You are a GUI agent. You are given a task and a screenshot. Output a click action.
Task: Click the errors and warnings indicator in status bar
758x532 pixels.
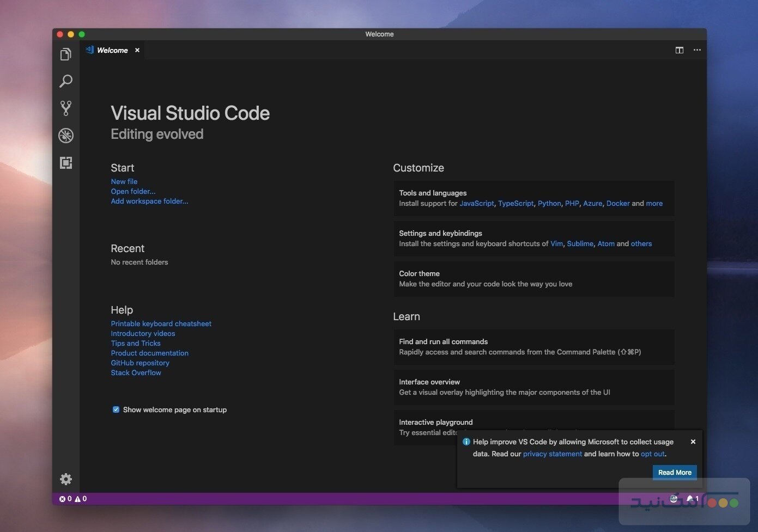pyautogui.click(x=72, y=498)
